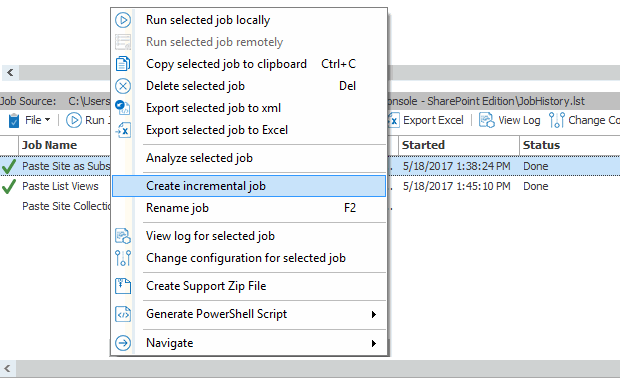This screenshot has width=620, height=378.
Task: Select Export selected job to Excel
Action: click(x=249, y=130)
